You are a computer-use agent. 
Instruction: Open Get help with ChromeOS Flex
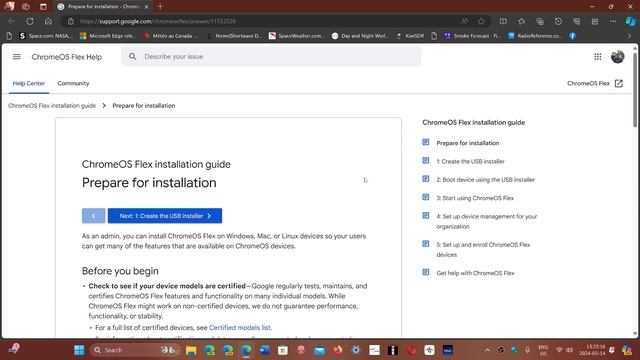pyautogui.click(x=475, y=273)
